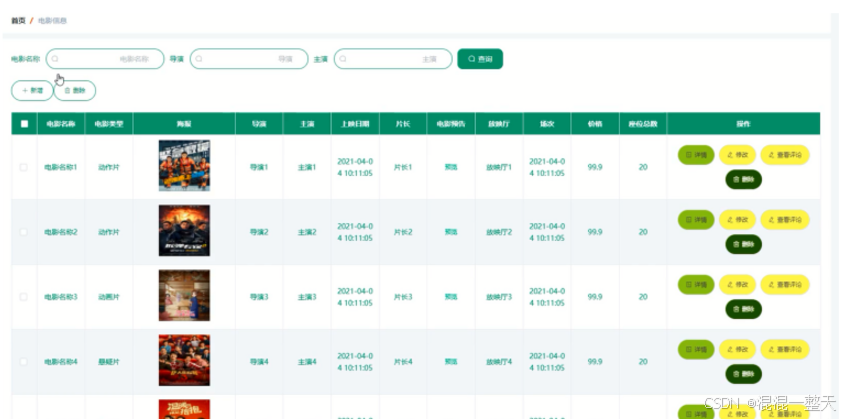848x419 pixels.
Task: Open the poster thumbnail of 电影名称1
Action: (184, 165)
